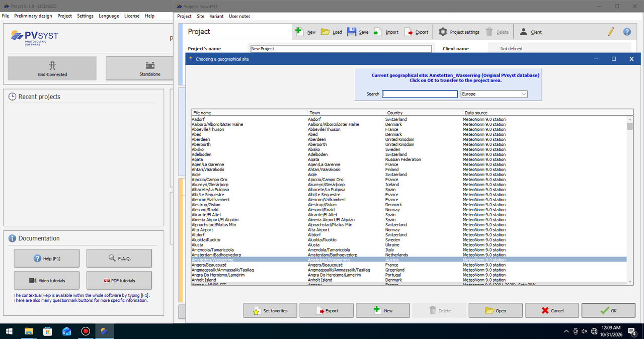This screenshot has width=644, height=339.
Task: Open Video tutorials button
Action: click(x=47, y=280)
